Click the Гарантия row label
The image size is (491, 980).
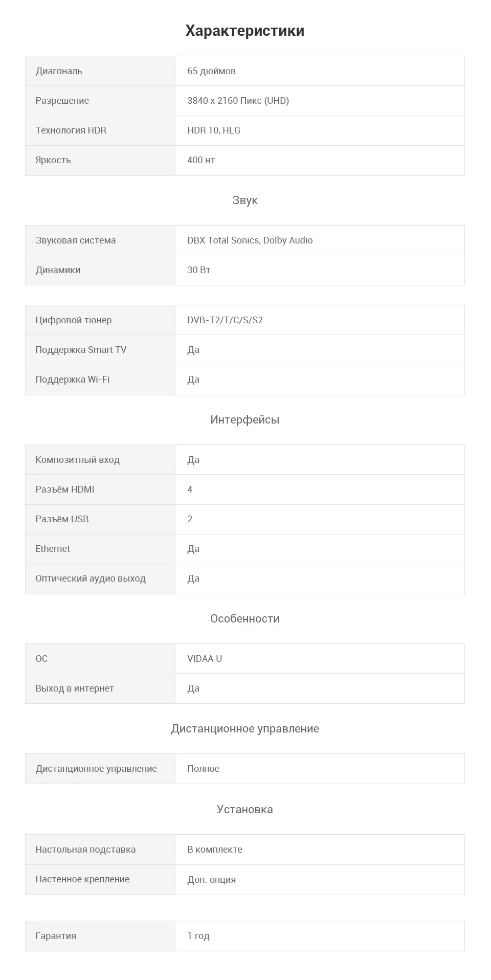(56, 936)
